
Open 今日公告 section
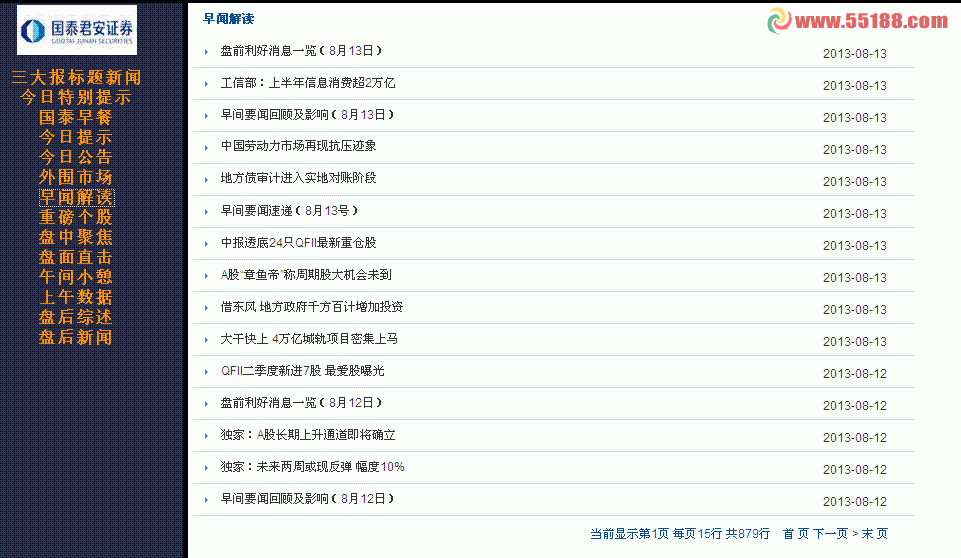pyautogui.click(x=76, y=157)
